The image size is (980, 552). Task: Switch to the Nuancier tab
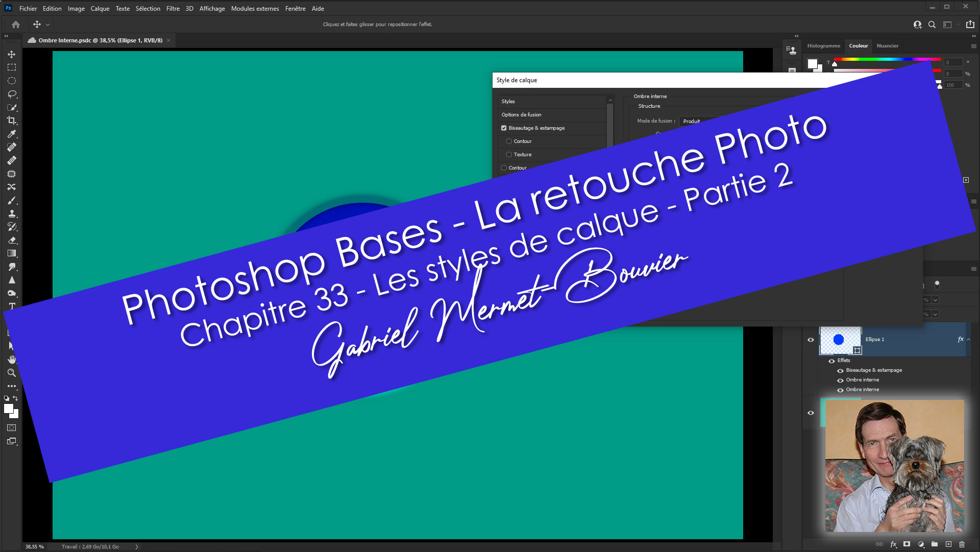pyautogui.click(x=887, y=46)
